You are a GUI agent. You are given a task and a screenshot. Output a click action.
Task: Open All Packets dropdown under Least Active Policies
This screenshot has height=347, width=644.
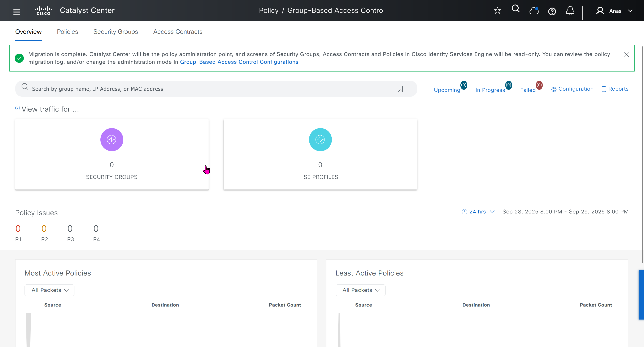[360, 290]
